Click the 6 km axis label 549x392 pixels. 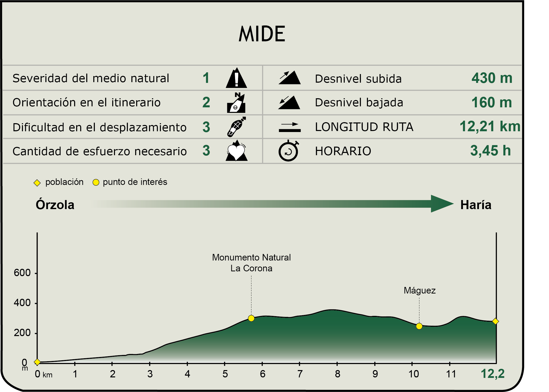pos(263,374)
